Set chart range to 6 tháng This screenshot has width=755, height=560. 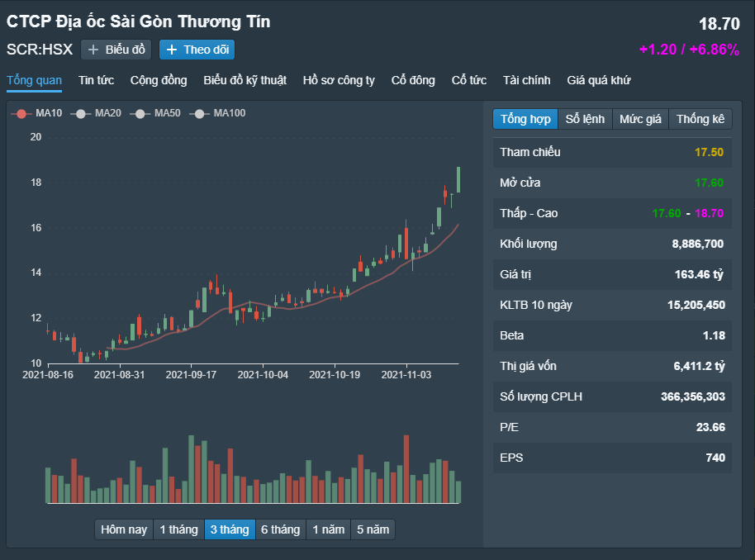(x=280, y=529)
